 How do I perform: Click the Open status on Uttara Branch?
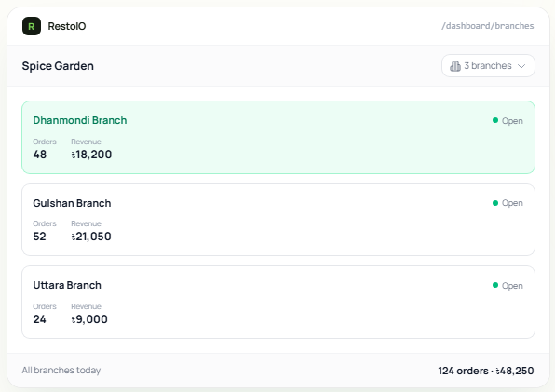click(x=512, y=286)
